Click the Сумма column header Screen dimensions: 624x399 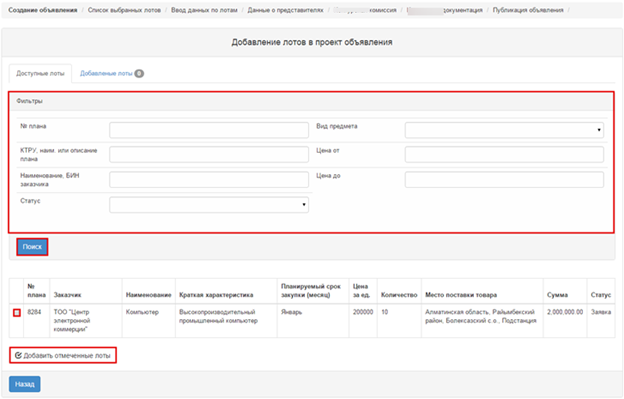[x=565, y=291]
